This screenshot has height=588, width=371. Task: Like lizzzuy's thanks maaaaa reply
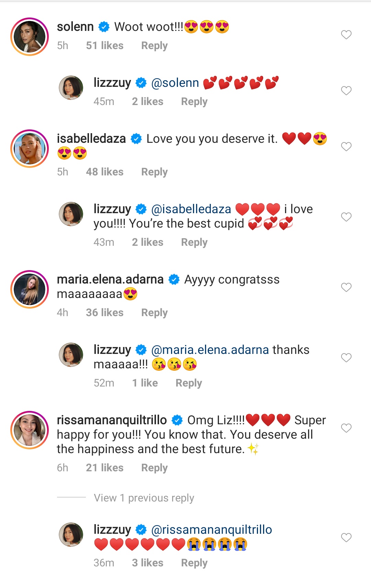(346, 358)
